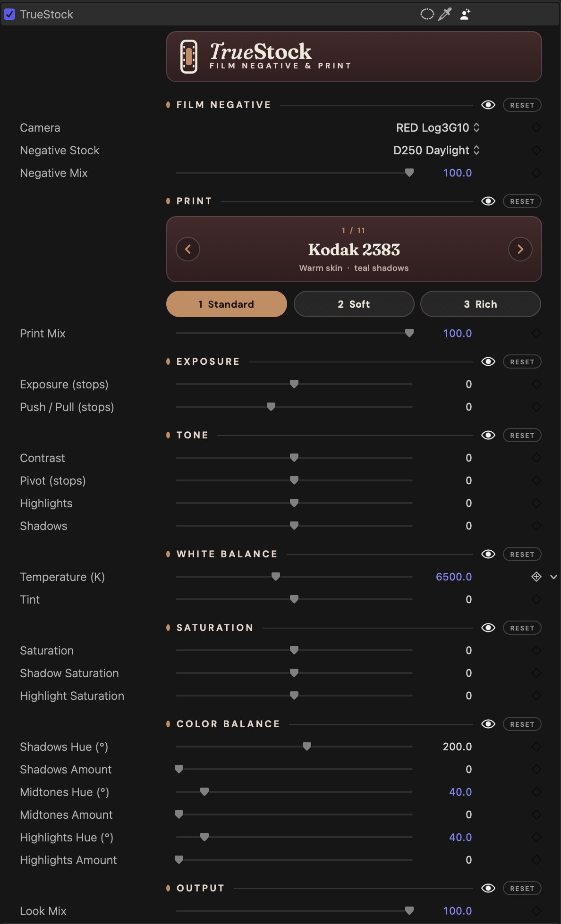Open Negative Stock D250 Daylight dropdown
Image resolution: width=561 pixels, height=924 pixels.
pyautogui.click(x=436, y=150)
